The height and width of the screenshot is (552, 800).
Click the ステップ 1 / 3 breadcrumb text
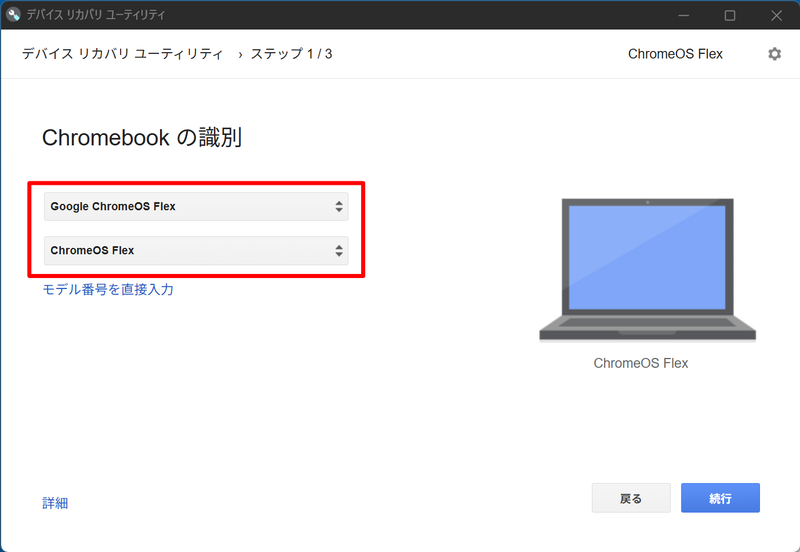(x=291, y=54)
